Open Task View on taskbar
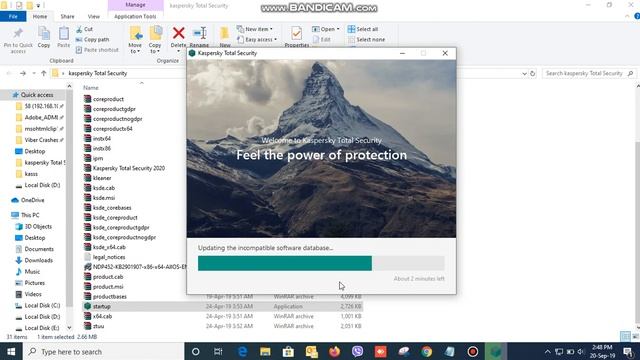640x360 pixels. click(x=218, y=351)
